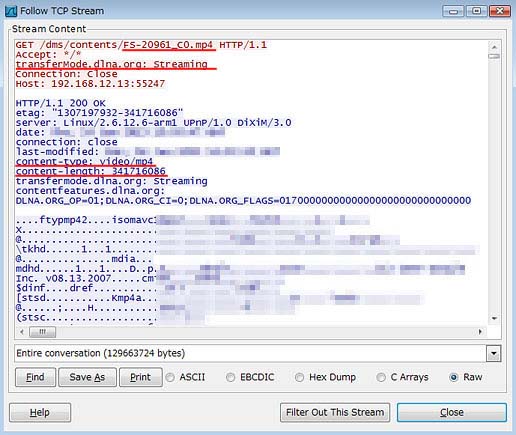The image size is (516, 435).
Task: Click the Wireshark icon in title bar
Action: click(x=11, y=11)
